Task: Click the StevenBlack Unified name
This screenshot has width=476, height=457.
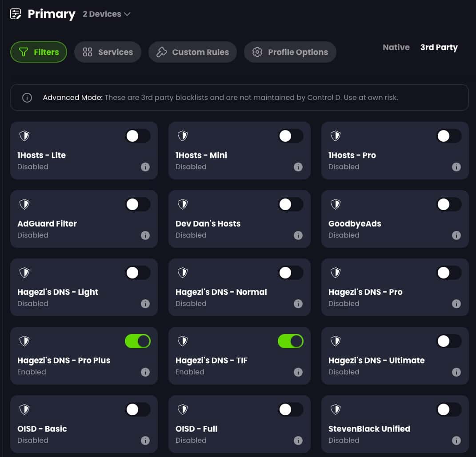Action: click(x=369, y=429)
